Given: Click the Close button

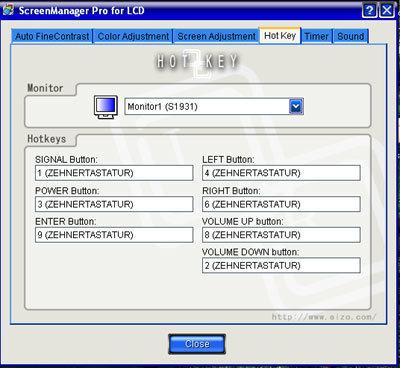Looking at the screenshot, I should coord(197,344).
